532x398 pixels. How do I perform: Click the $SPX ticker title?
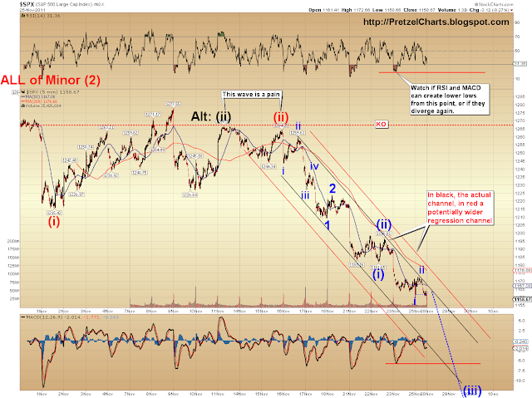(27, 4)
